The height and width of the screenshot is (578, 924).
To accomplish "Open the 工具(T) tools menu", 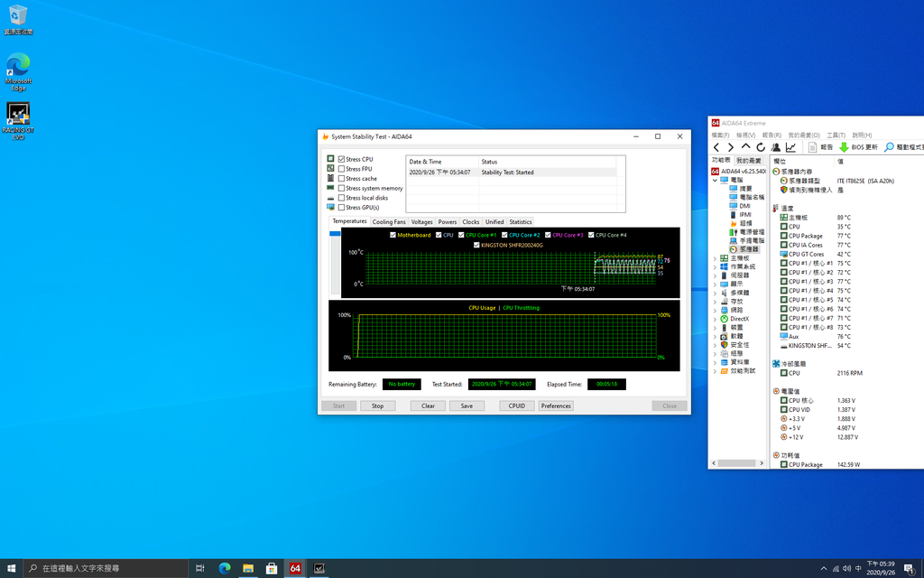I will click(x=836, y=135).
